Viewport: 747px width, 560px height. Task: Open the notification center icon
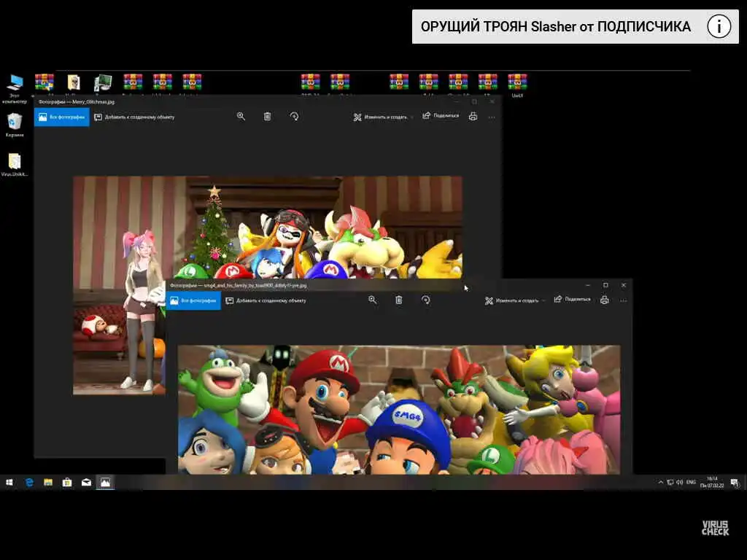(735, 483)
